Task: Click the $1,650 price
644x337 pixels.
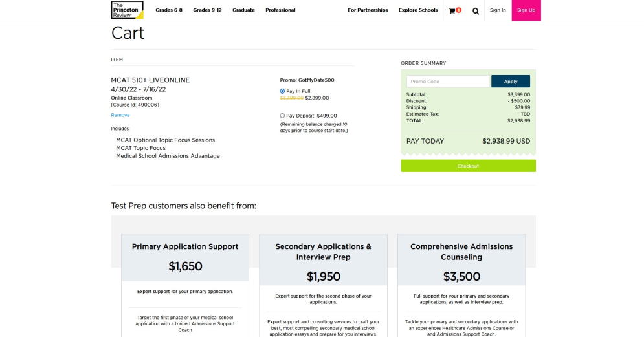Action: pyautogui.click(x=185, y=266)
